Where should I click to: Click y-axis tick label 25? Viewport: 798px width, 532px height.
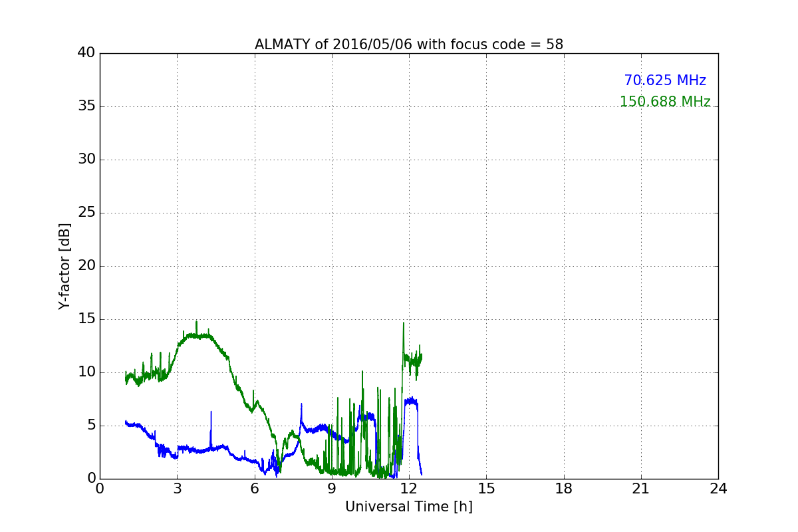click(86, 213)
